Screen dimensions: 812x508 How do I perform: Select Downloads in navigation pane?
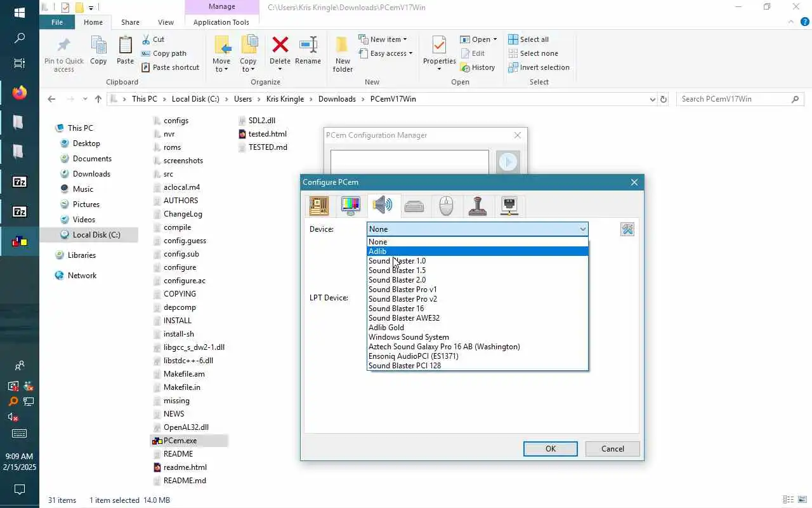(91, 174)
